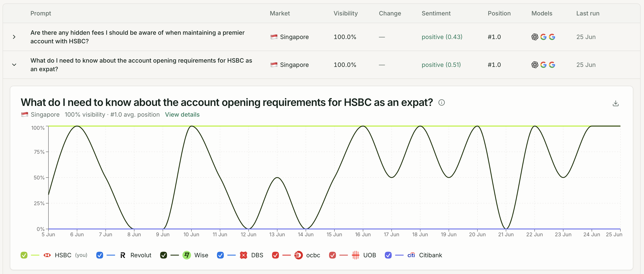The width and height of the screenshot is (644, 274).
Task: Click the #1.0 position in account opening row
Action: [x=494, y=65]
